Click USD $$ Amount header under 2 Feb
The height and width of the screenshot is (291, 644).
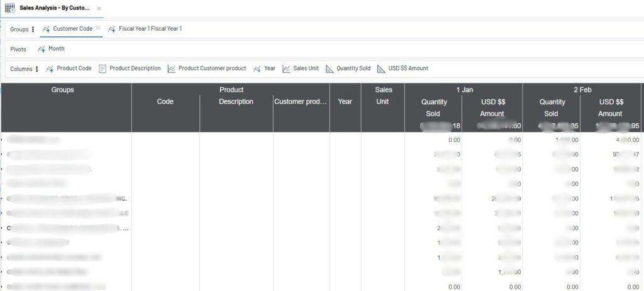pyautogui.click(x=610, y=107)
